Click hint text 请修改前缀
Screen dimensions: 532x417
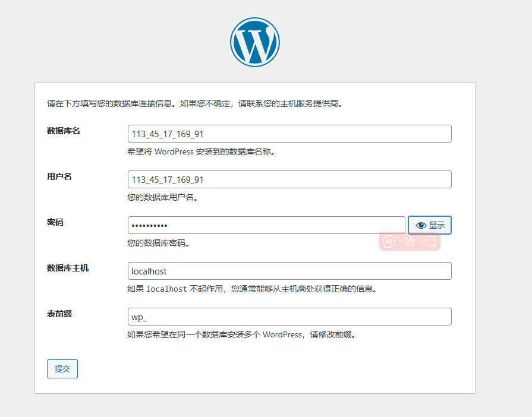click(332, 334)
